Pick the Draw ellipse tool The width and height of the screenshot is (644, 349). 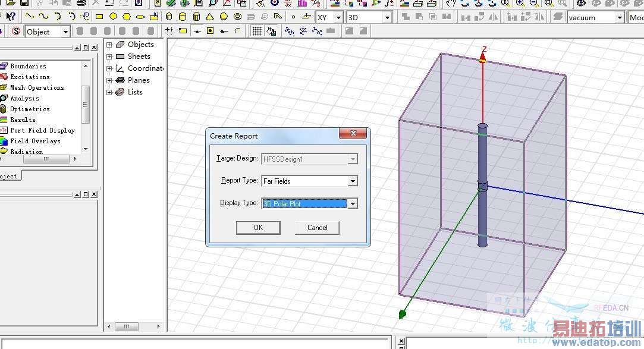[140, 17]
